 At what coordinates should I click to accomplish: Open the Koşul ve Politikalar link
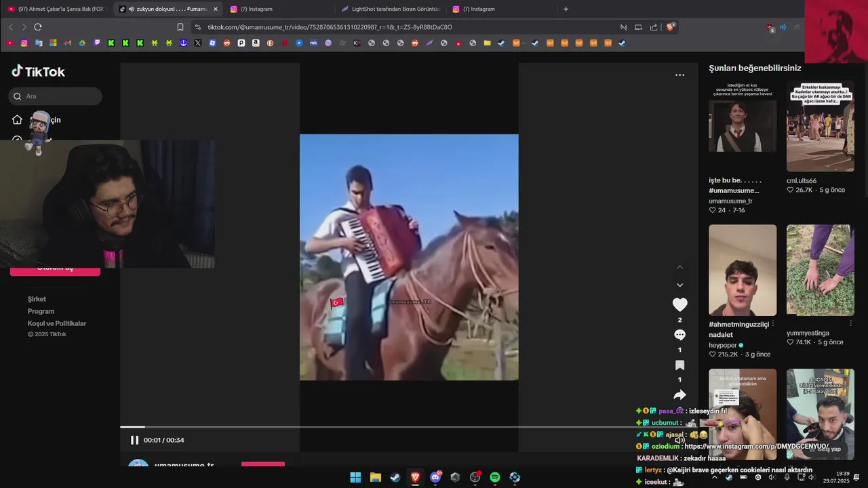click(57, 323)
